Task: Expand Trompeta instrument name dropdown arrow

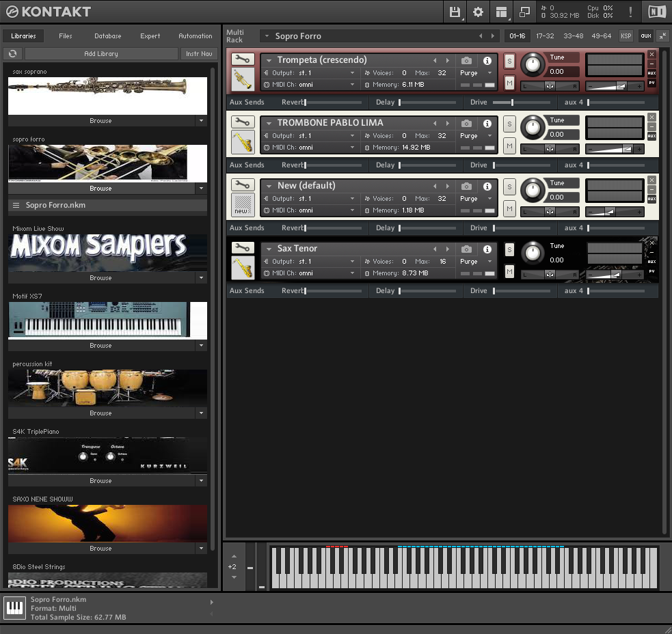Action: [x=269, y=60]
